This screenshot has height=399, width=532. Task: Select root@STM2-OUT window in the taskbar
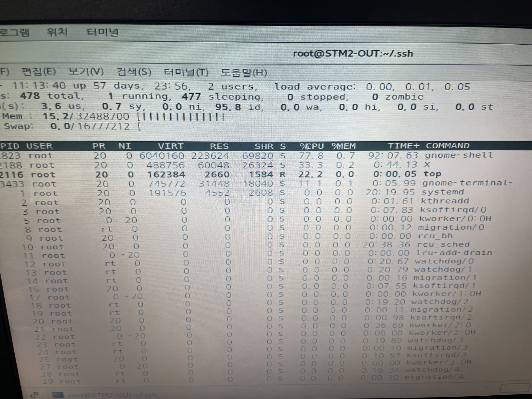click(112, 395)
